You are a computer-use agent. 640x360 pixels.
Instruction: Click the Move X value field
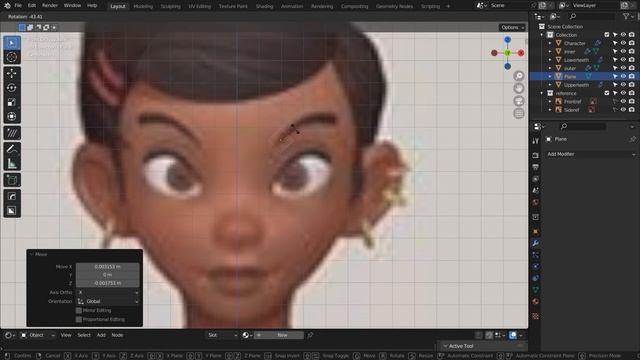pyautogui.click(x=107, y=267)
